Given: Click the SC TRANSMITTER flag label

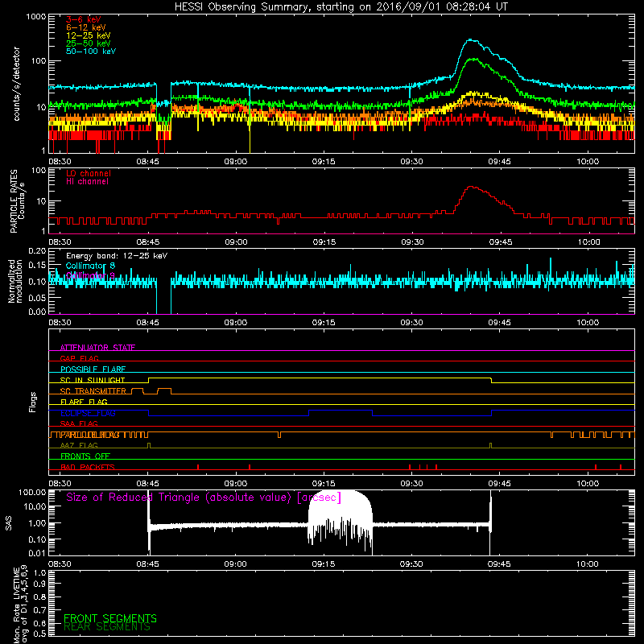Looking at the screenshot, I should click(x=93, y=391).
